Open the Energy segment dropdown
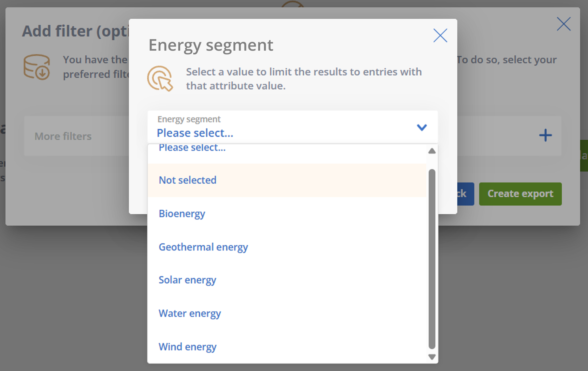 coord(292,127)
